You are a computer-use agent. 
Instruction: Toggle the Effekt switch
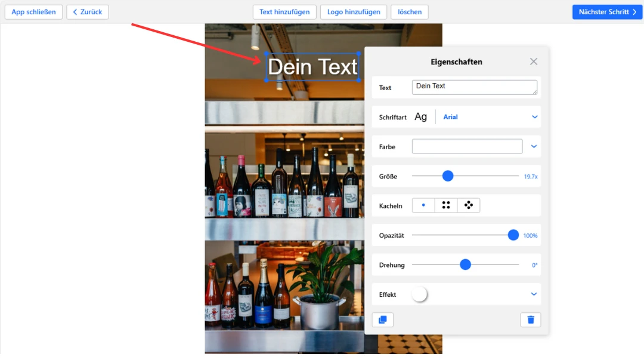[x=420, y=294]
